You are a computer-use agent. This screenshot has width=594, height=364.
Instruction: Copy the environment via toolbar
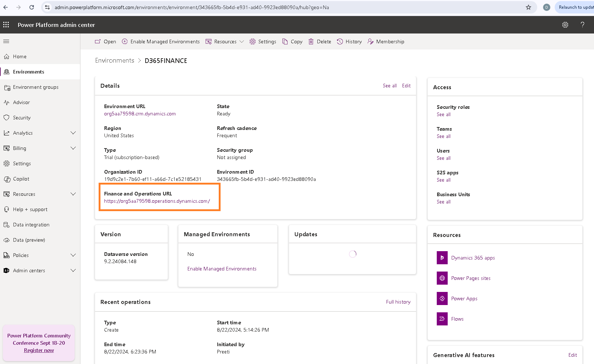[x=292, y=41]
